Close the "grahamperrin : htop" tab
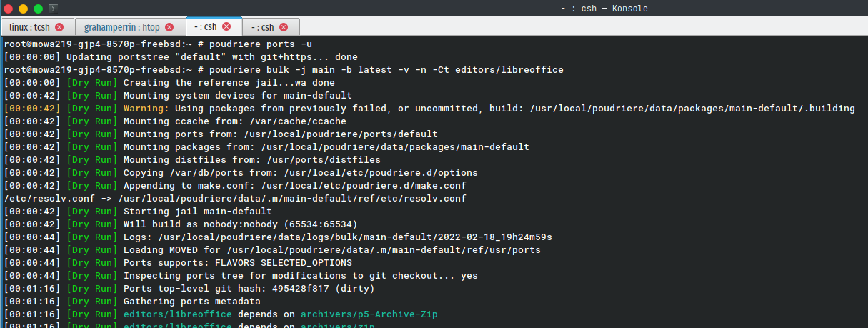Image resolution: width=868 pixels, height=328 pixels. [169, 27]
